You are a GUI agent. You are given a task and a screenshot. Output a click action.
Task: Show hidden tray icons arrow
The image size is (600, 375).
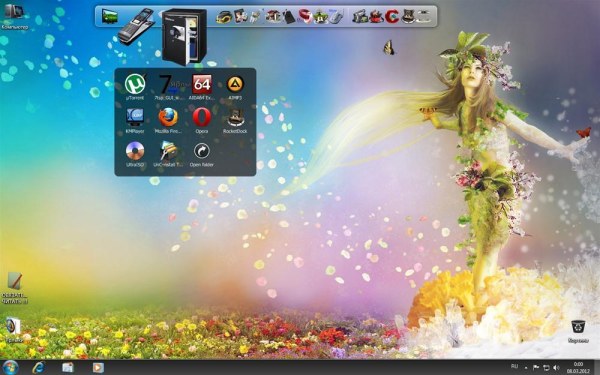click(x=526, y=368)
